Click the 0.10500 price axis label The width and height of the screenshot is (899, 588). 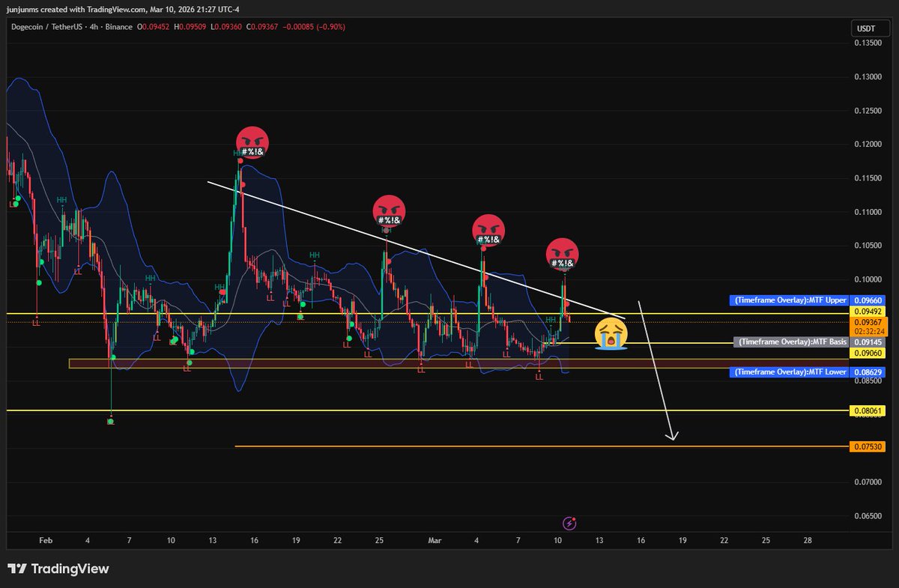[868, 246]
